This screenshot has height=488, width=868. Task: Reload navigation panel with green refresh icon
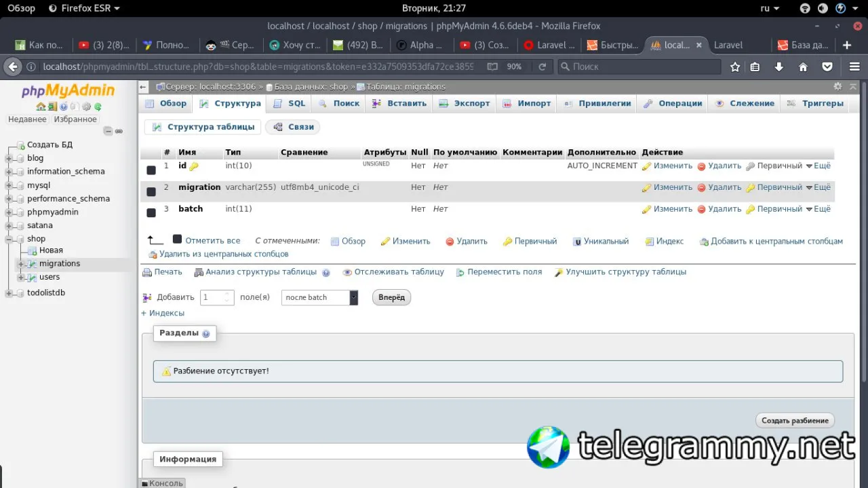click(98, 107)
